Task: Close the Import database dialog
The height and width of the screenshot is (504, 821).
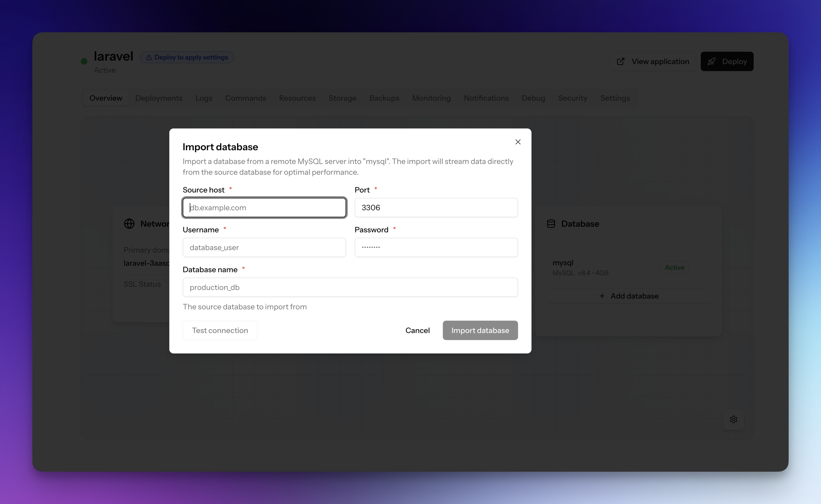Action: coord(518,142)
